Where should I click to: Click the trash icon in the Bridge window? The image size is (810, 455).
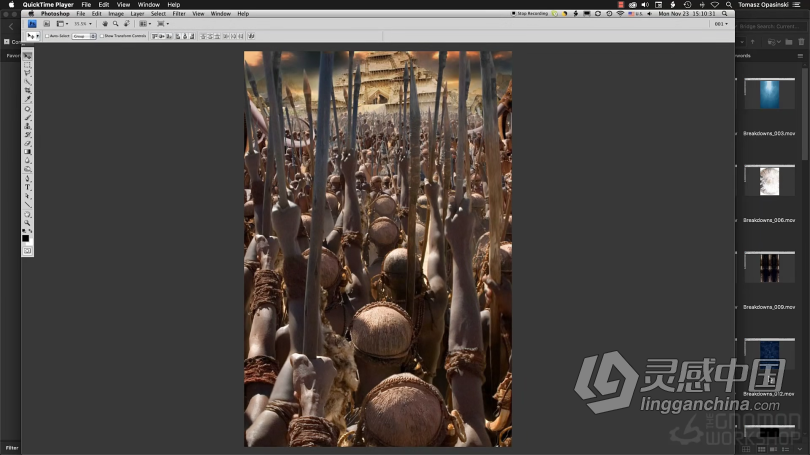801,42
